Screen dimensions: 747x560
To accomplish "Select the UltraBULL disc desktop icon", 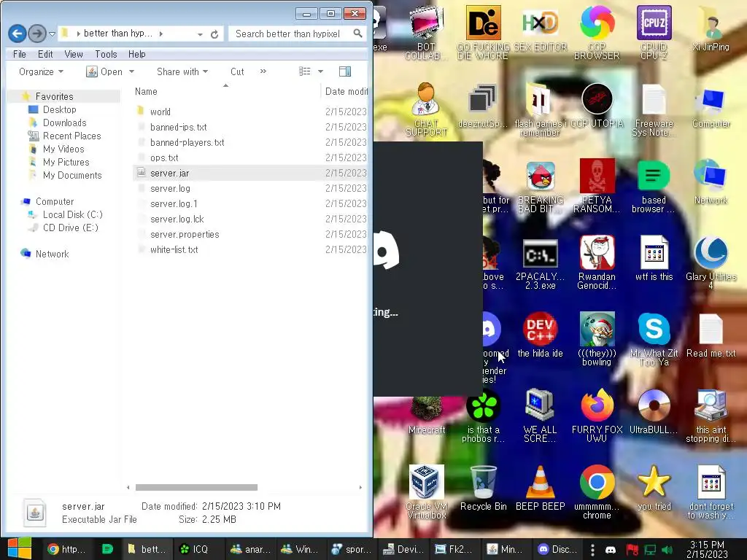I will pos(654,413).
